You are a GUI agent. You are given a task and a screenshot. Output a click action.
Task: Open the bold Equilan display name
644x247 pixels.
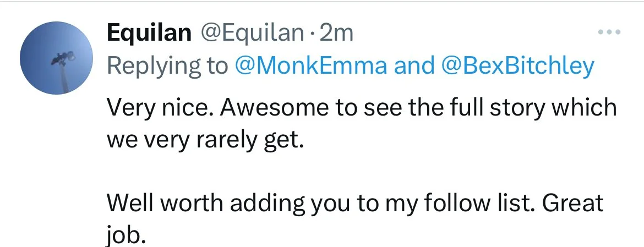pos(148,34)
